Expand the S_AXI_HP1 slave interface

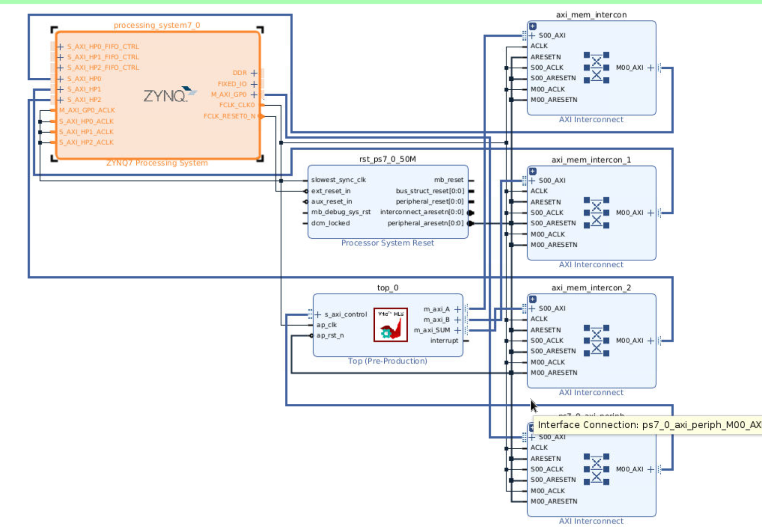(60, 89)
